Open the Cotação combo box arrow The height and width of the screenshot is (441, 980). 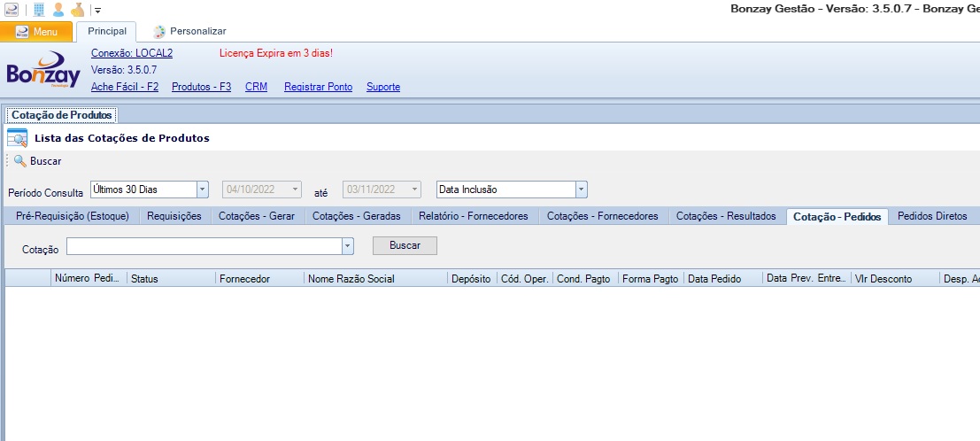[347, 246]
